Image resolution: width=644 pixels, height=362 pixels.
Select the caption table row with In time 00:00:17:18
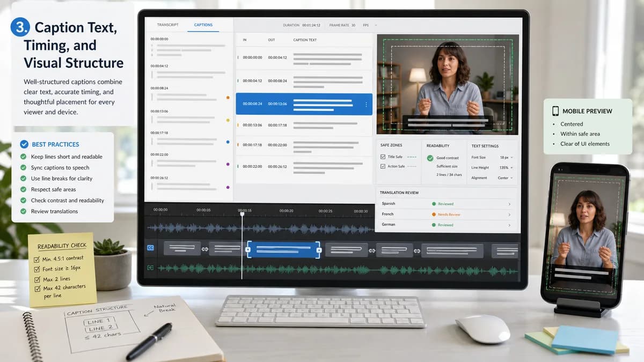tap(304, 145)
